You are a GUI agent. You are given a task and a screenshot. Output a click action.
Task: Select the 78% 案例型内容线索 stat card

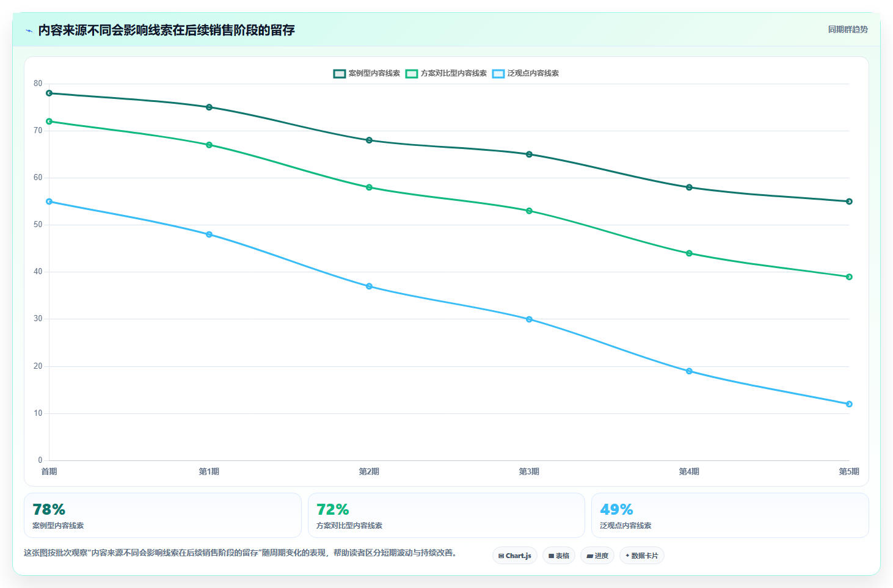[162, 515]
